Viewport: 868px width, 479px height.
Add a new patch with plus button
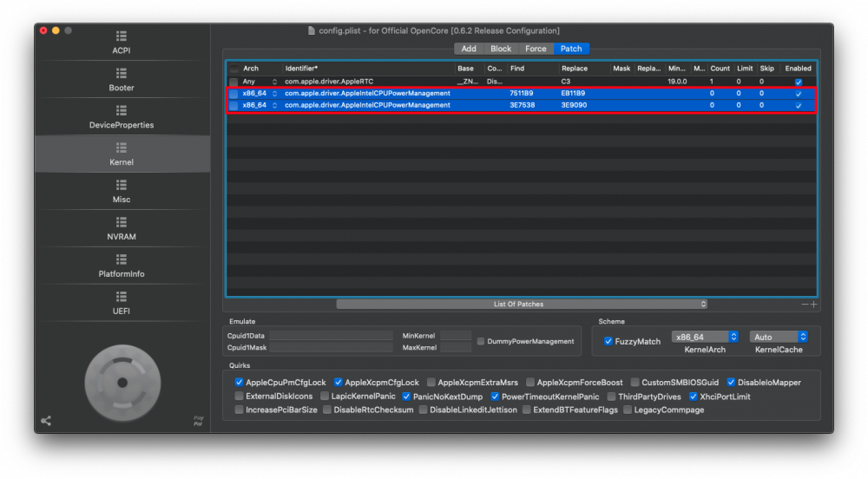pyautogui.click(x=814, y=305)
